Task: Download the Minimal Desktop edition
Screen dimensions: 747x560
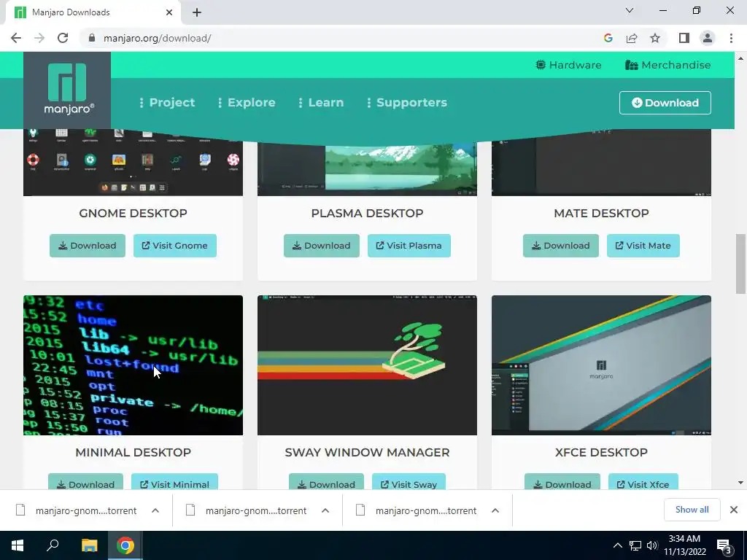Action: 86,482
